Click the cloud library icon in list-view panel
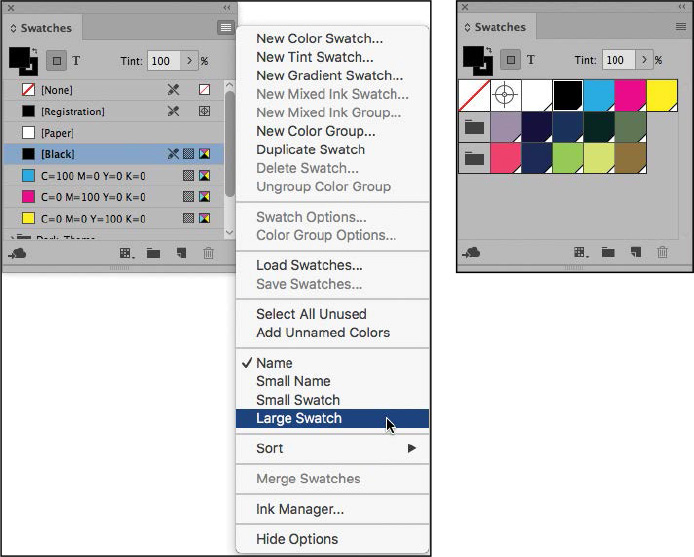Screen dimensions: 694x557 [x=17, y=254]
